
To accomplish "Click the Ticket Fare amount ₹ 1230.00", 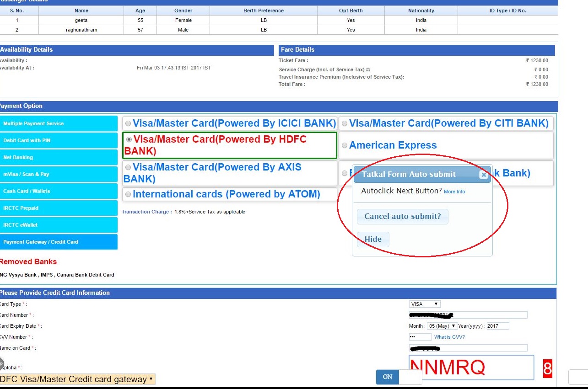I will tap(537, 60).
